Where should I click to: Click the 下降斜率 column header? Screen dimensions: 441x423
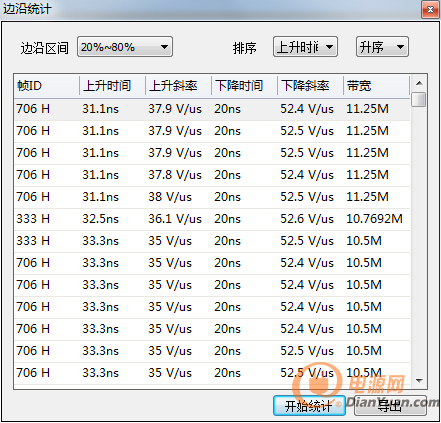pyautogui.click(x=310, y=86)
